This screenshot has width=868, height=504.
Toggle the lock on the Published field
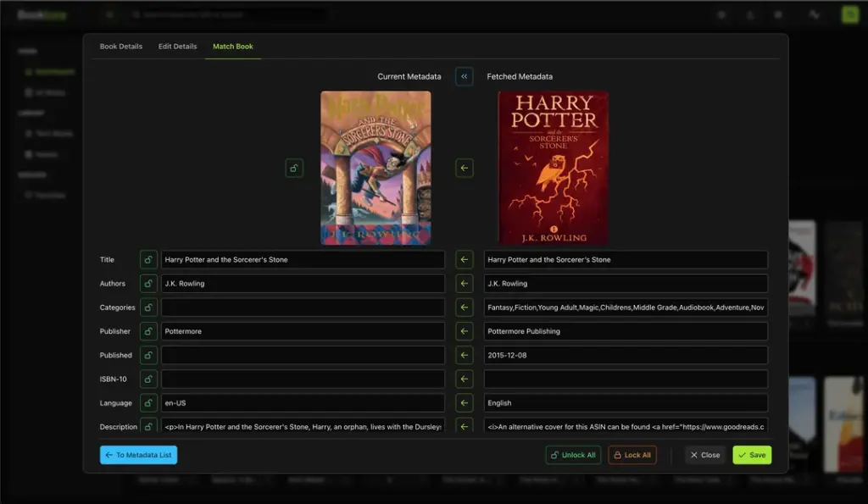click(x=148, y=355)
